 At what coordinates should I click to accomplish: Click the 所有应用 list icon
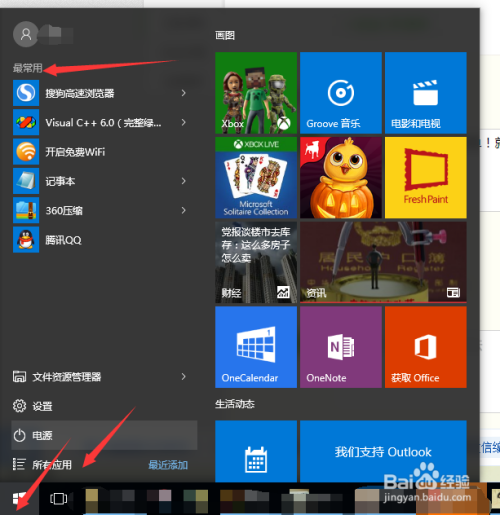tap(19, 464)
